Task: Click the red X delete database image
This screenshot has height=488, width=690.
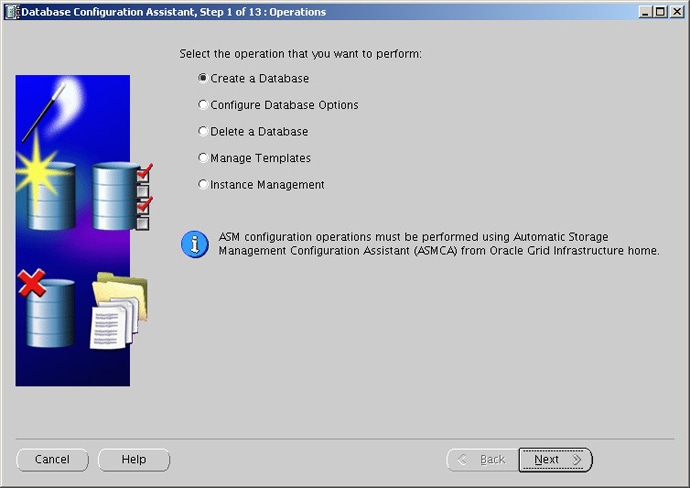Action: tap(47, 308)
